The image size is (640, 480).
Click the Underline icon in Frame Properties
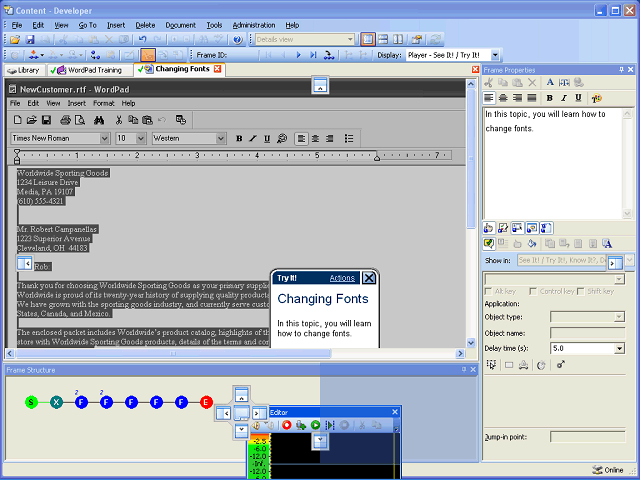click(x=578, y=98)
